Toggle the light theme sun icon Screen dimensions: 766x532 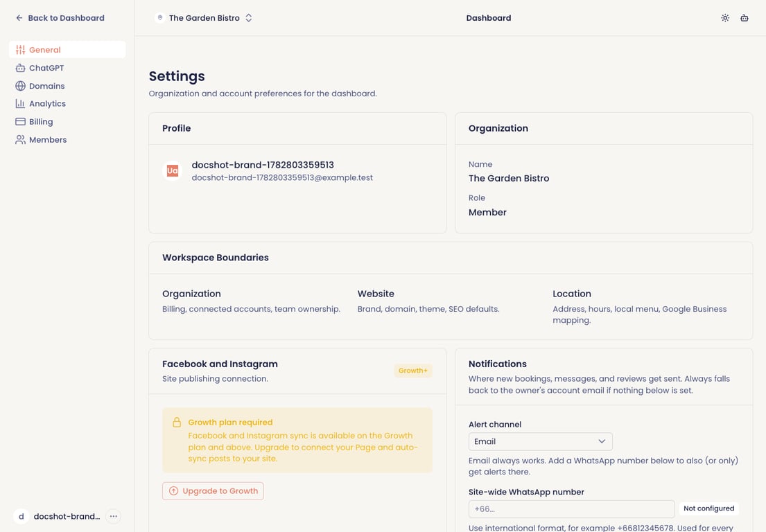point(725,18)
